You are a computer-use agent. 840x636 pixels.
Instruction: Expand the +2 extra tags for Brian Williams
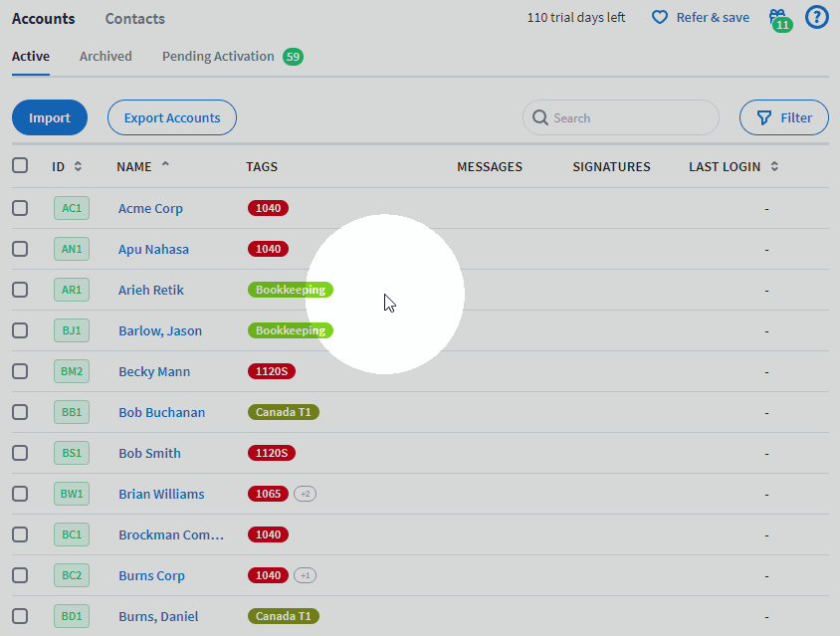[305, 494]
